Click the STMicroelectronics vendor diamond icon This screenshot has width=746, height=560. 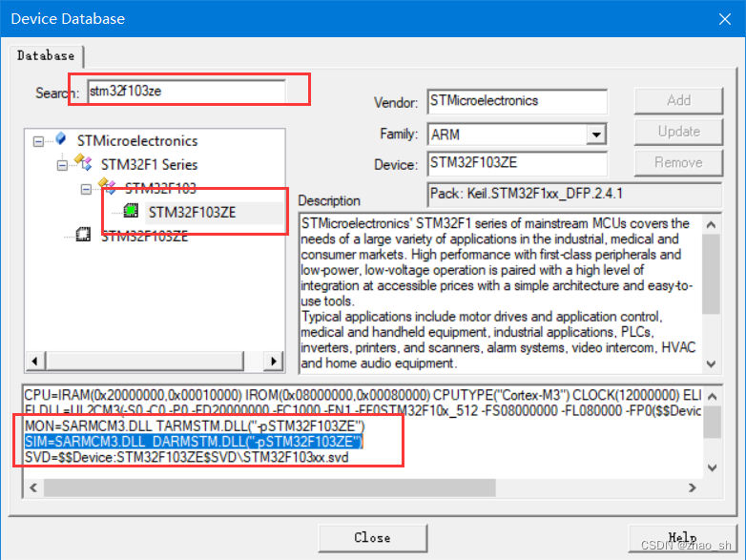(x=60, y=139)
